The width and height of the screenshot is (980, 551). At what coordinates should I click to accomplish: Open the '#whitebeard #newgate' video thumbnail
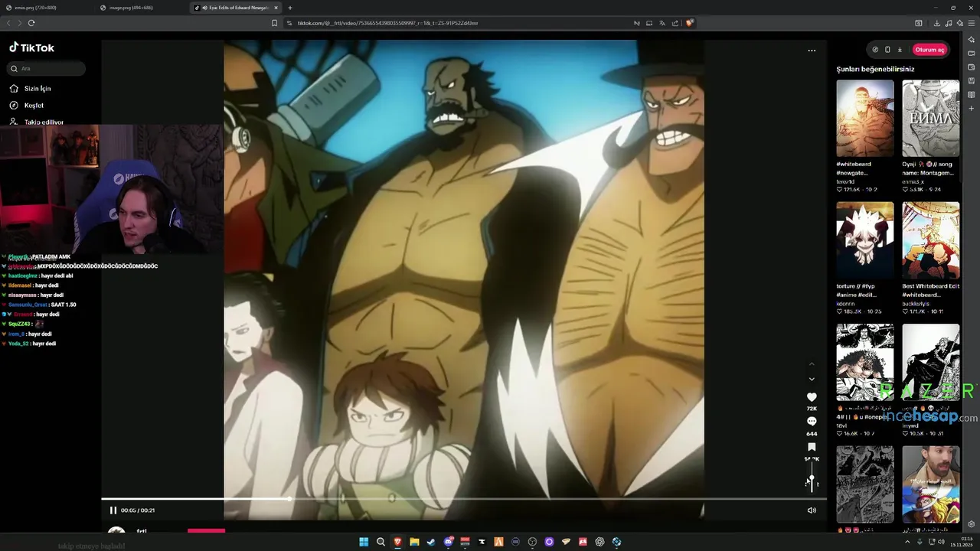pos(864,119)
